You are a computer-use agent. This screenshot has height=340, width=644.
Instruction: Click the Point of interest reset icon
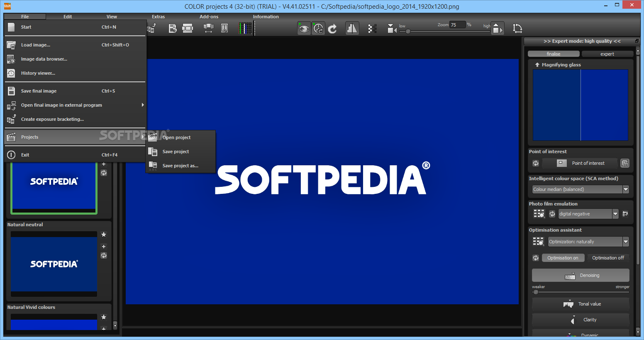tap(536, 163)
